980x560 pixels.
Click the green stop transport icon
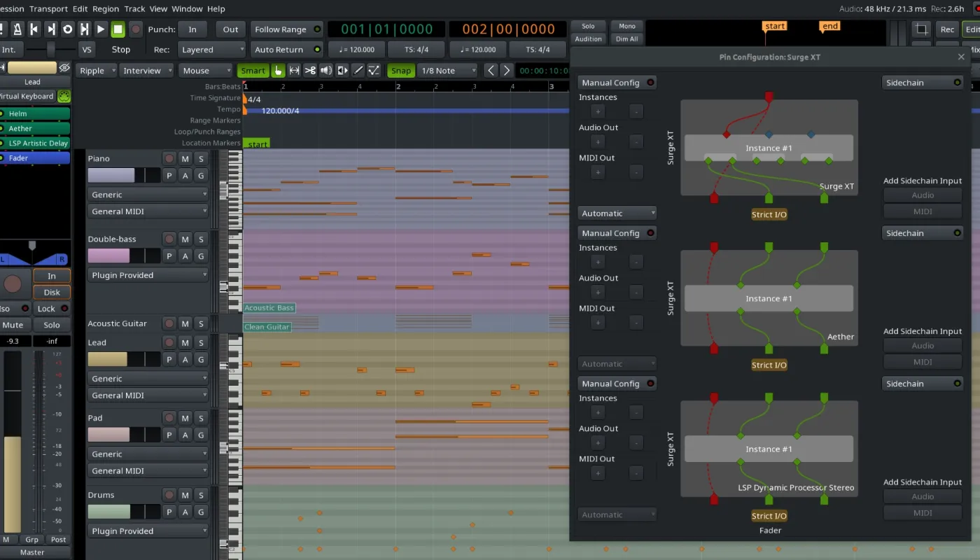[118, 29]
